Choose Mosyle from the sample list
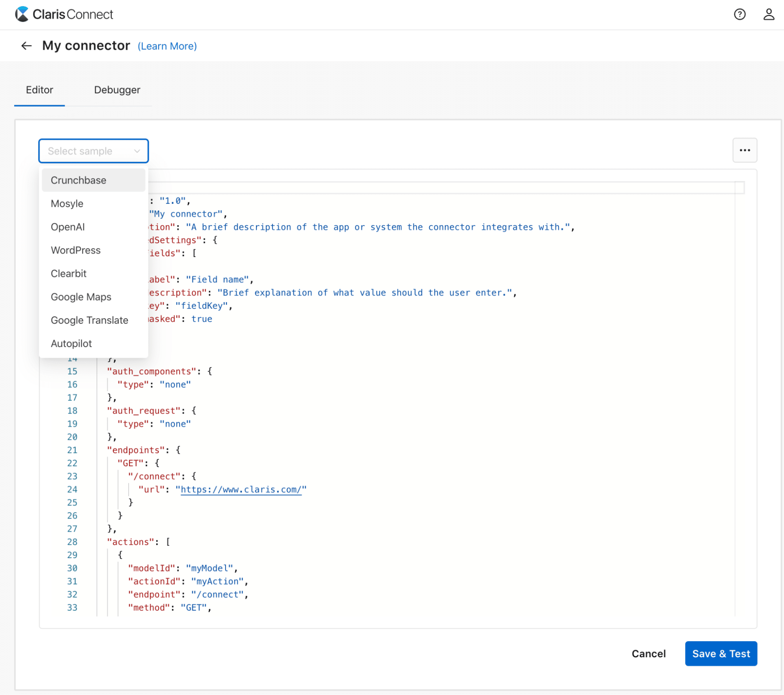 pyautogui.click(x=67, y=204)
